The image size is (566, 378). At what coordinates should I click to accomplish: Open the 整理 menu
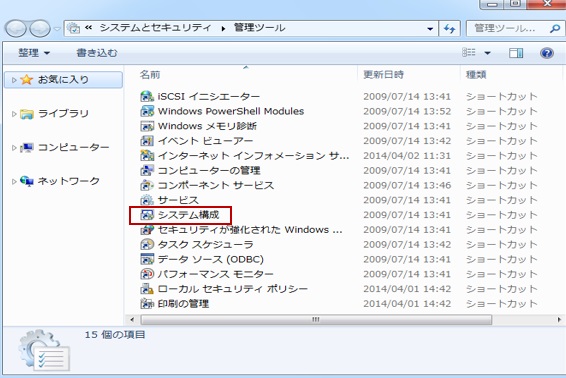click(34, 53)
